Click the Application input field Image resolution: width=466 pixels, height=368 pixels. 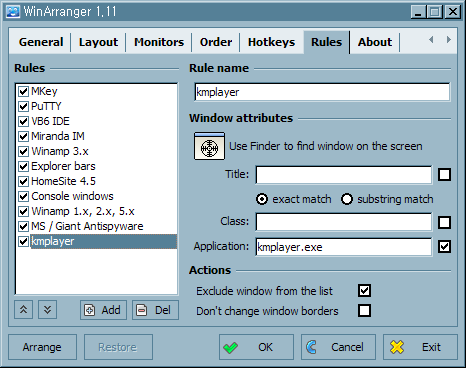pos(344,247)
